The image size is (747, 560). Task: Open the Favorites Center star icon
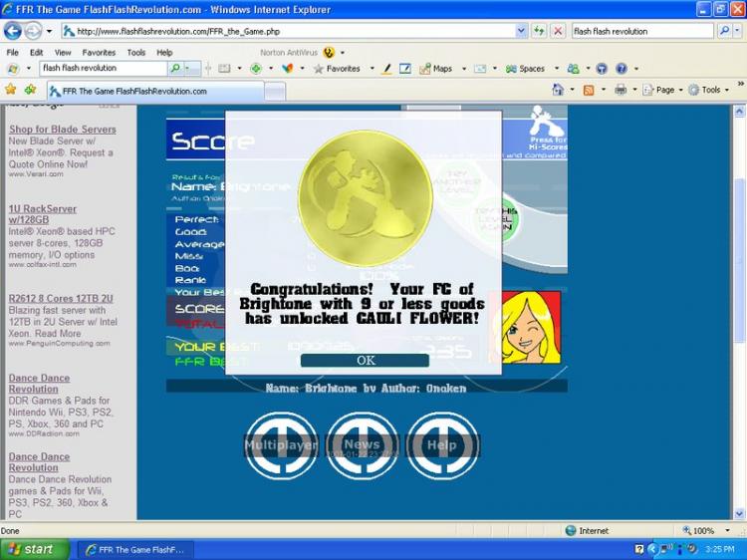coord(11,90)
